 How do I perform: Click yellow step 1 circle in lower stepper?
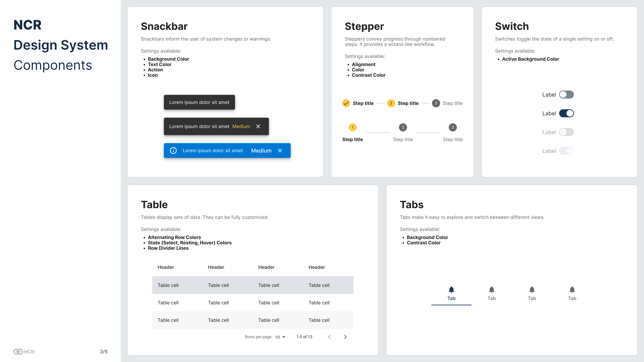tap(353, 127)
